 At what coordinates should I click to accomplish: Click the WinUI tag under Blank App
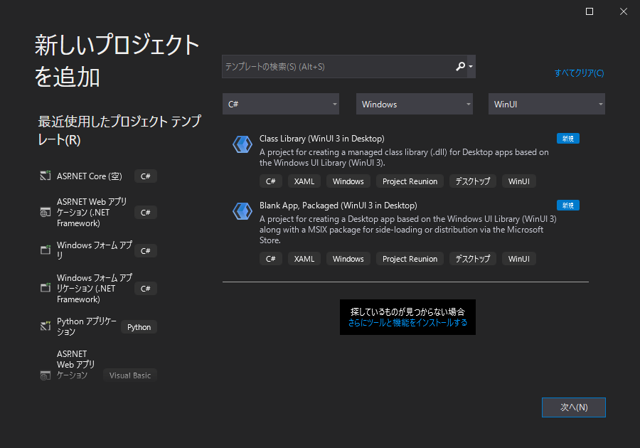(519, 259)
